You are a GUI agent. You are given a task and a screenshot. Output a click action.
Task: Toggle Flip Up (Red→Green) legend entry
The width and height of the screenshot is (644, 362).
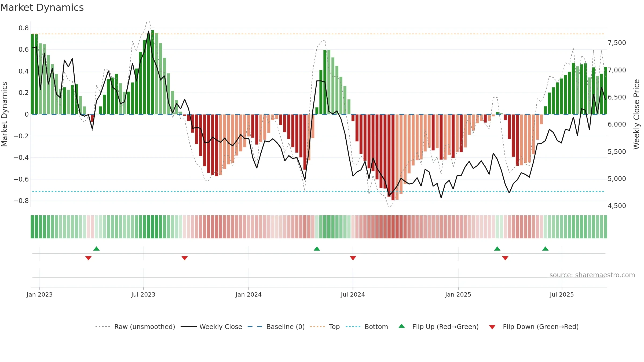tap(438, 327)
